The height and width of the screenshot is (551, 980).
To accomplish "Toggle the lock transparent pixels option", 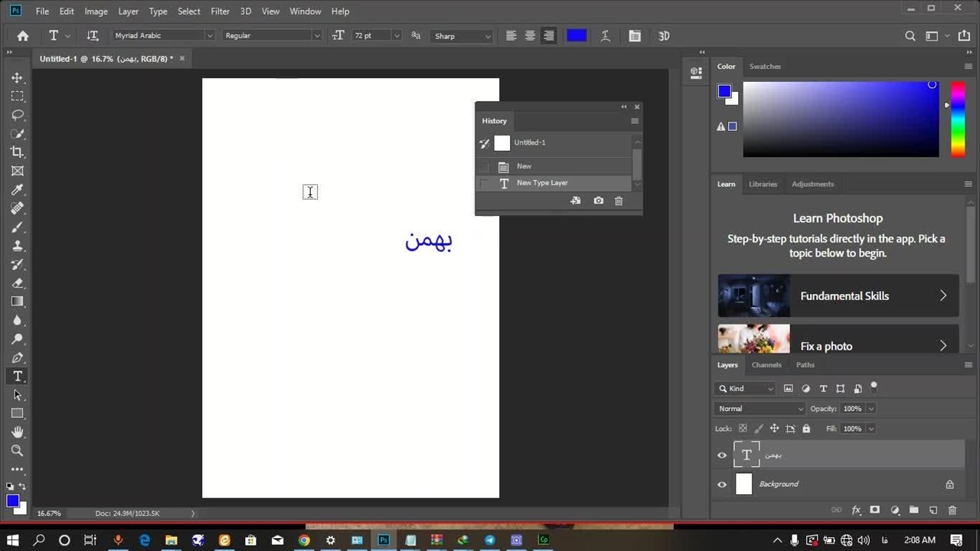I will 743,429.
